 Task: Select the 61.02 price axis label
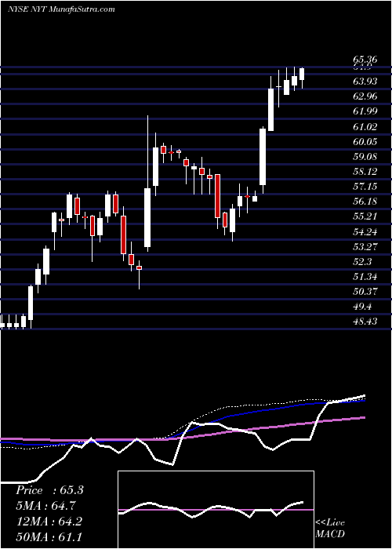tap(365, 126)
